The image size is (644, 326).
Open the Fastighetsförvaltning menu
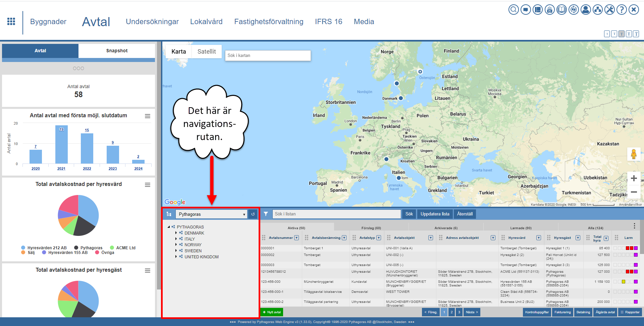269,22
